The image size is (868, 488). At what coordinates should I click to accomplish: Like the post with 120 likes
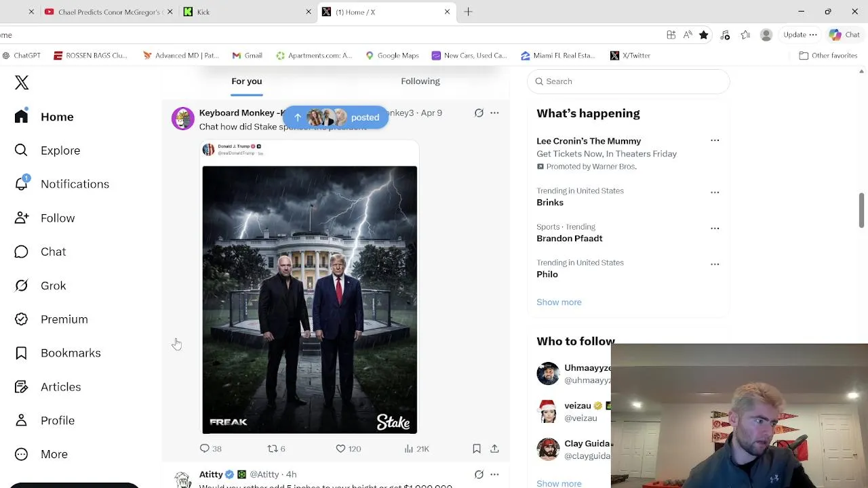point(340,449)
